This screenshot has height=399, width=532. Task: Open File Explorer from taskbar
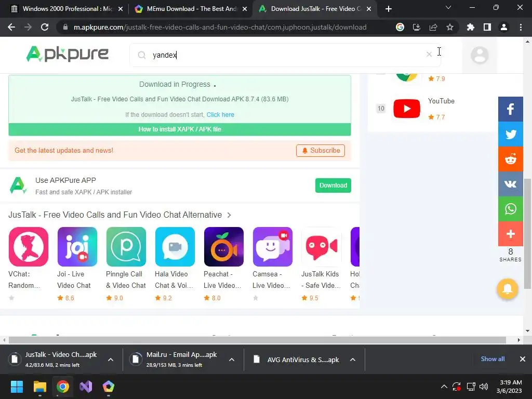tap(39, 387)
